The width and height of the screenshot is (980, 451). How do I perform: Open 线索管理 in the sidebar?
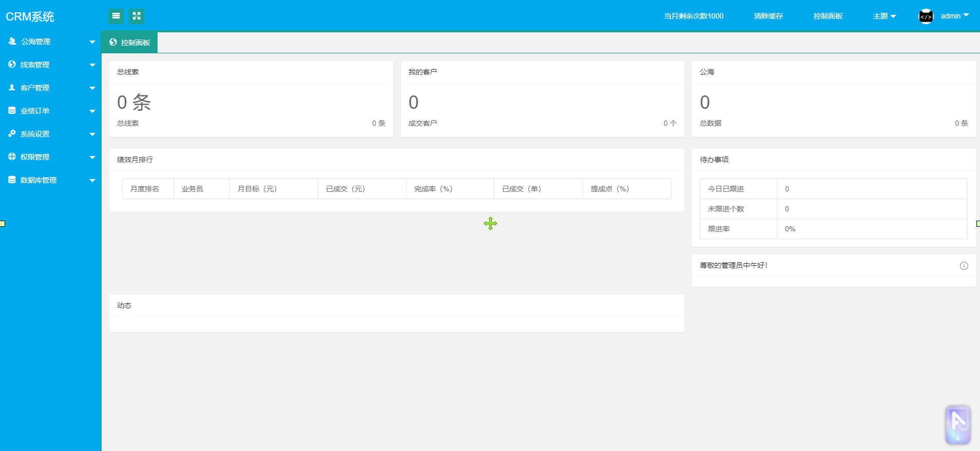click(51, 65)
